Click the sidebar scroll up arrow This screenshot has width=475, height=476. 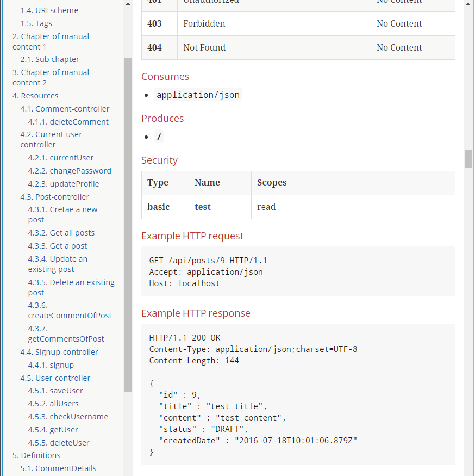click(x=128, y=4)
